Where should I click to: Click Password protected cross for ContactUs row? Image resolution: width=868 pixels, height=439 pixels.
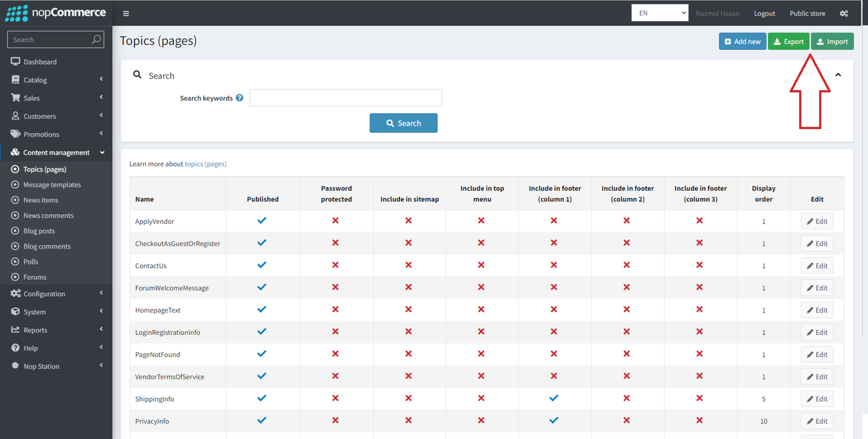[335, 265]
